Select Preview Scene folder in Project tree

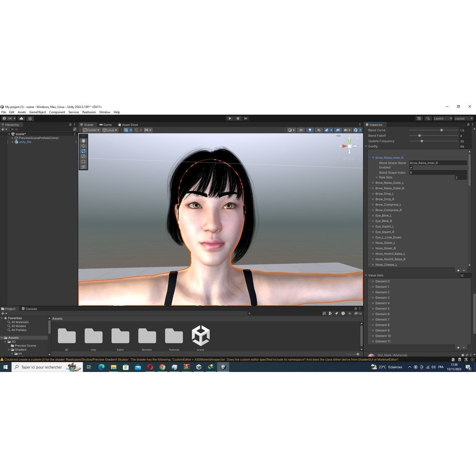[x=25, y=346]
